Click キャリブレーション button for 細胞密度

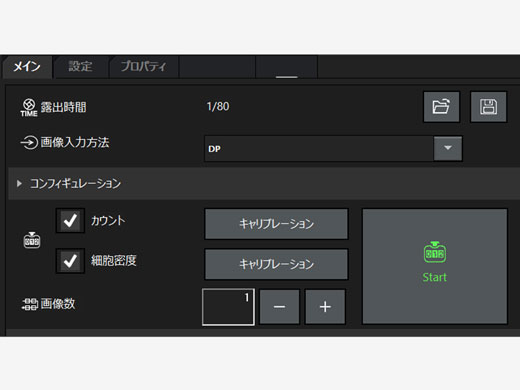coord(276,264)
